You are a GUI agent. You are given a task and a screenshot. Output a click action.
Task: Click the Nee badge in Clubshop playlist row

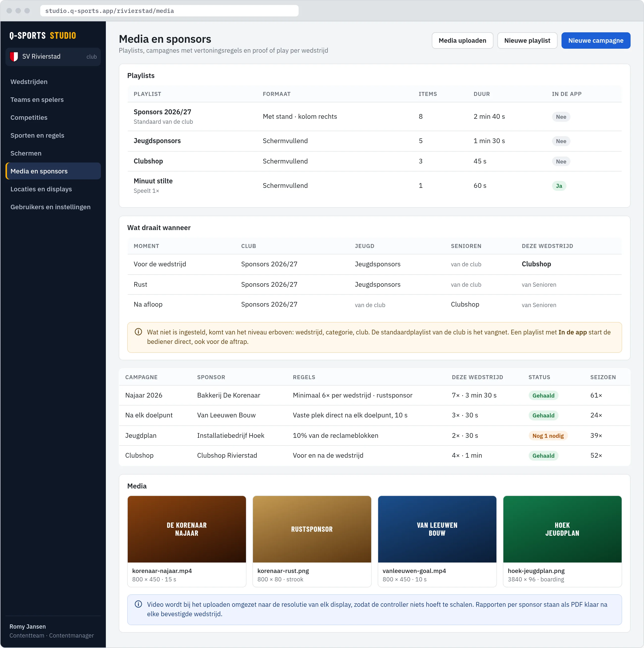coord(561,161)
